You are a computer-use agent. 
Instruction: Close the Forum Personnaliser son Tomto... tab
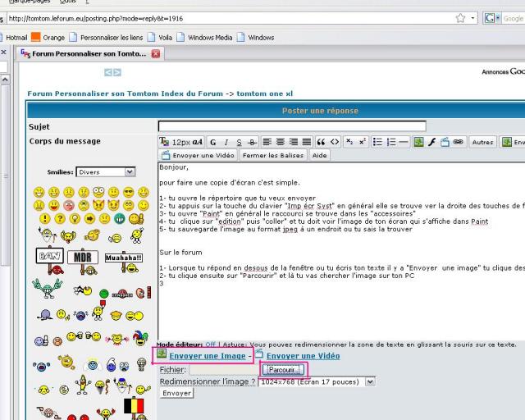156,53
